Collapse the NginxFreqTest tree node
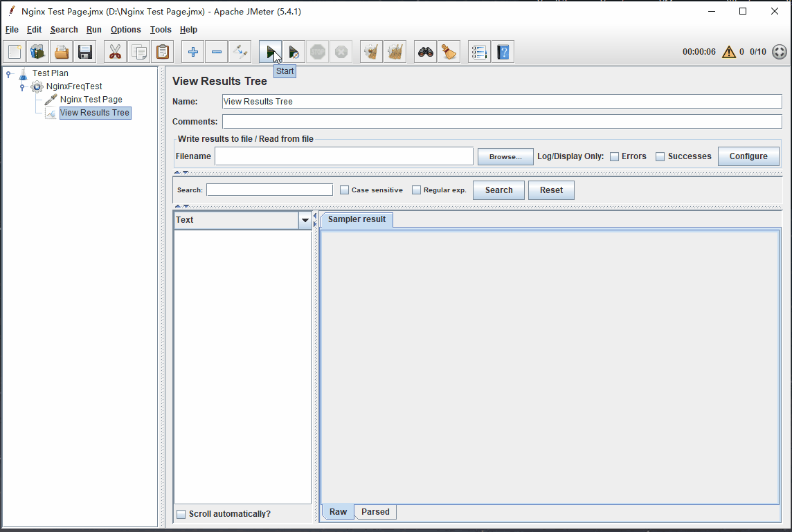 (x=22, y=87)
